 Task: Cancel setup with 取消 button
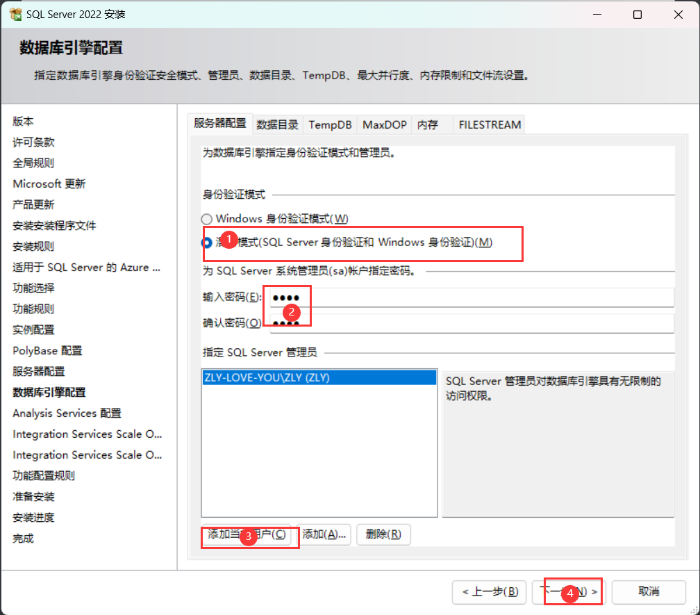[x=649, y=592]
